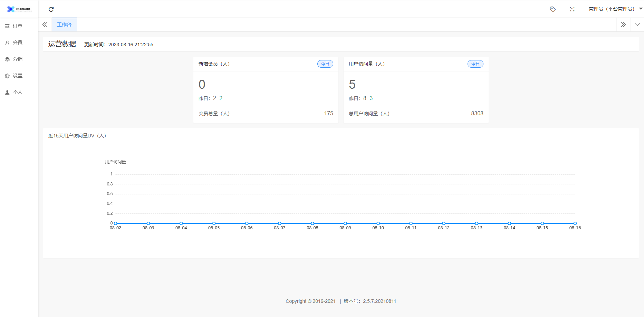Click 今日 badge on 新增会员 card
The width and height of the screenshot is (644, 317).
point(325,64)
